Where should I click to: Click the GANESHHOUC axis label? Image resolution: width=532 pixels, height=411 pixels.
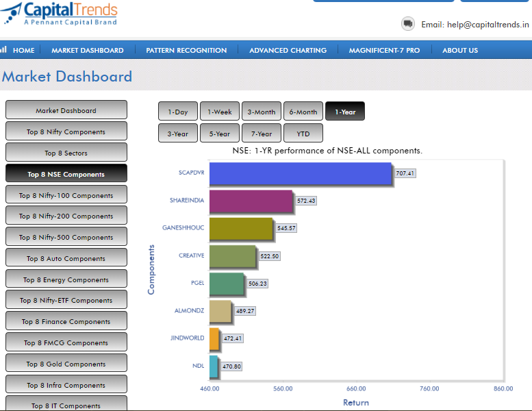[x=183, y=227]
